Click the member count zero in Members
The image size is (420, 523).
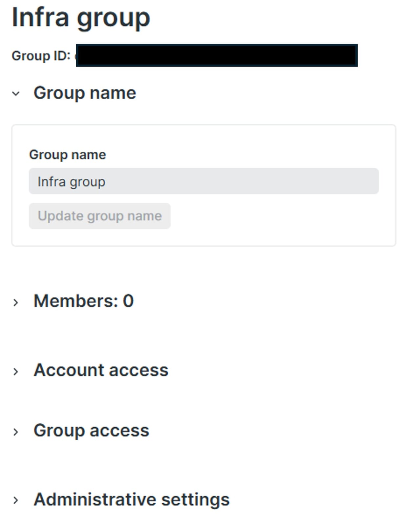click(128, 301)
